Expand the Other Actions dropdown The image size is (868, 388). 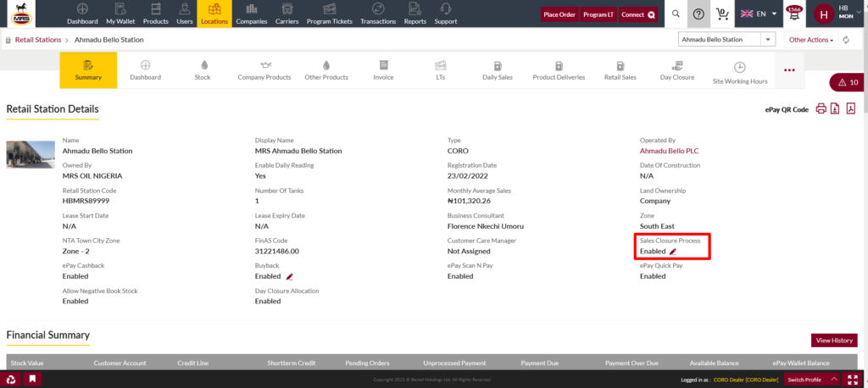[x=811, y=40]
